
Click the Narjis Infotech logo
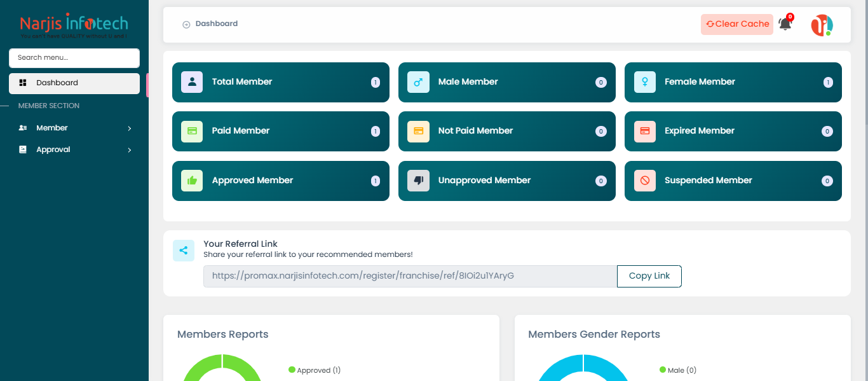[x=74, y=25]
